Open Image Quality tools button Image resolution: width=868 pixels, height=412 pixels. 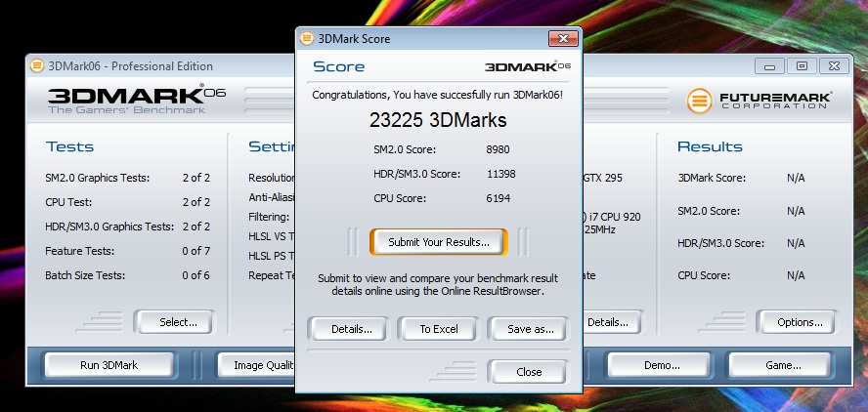pyautogui.click(x=256, y=365)
